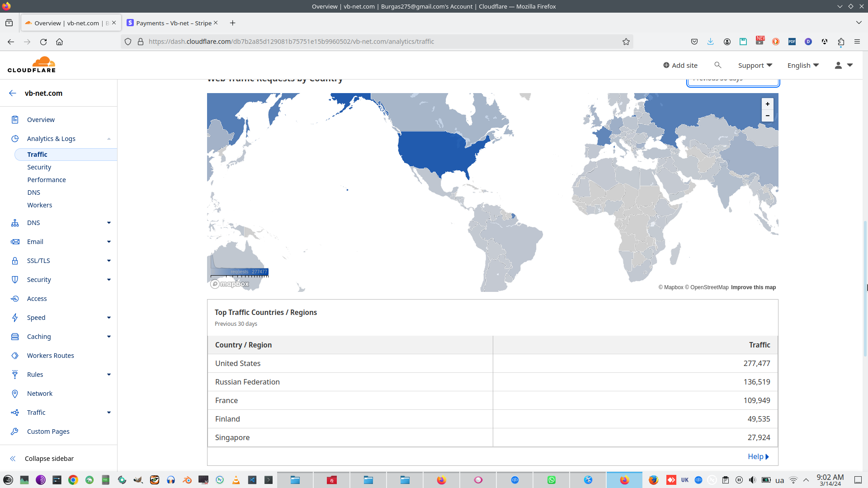Click the Cloudflare logo
This screenshot has height=488, width=868.
tap(32, 65)
